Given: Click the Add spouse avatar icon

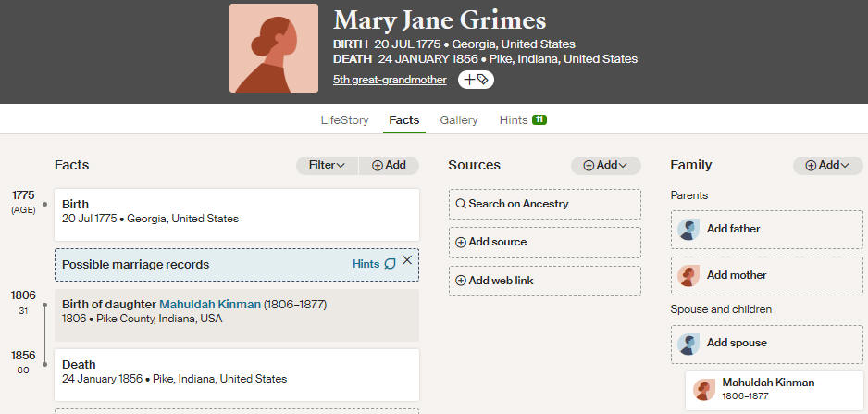Looking at the screenshot, I should pyautogui.click(x=688, y=344).
